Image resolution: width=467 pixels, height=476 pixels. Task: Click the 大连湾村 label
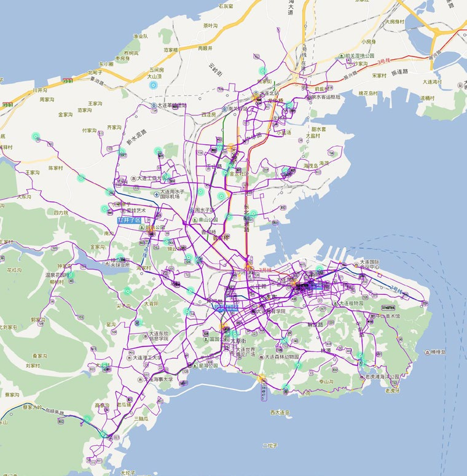433,82
